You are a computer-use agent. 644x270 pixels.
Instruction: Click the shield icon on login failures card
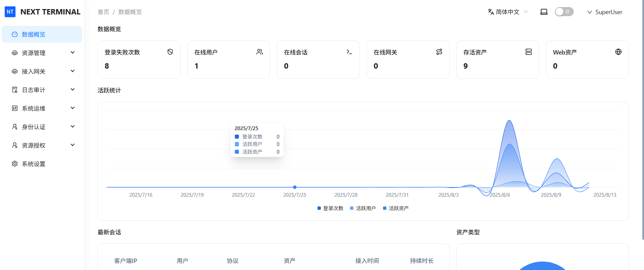click(170, 52)
